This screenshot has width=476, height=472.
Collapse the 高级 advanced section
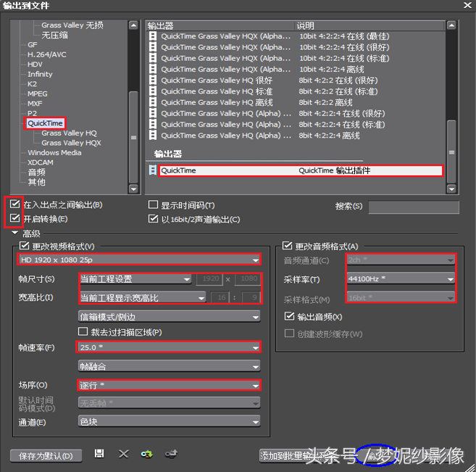[14, 233]
